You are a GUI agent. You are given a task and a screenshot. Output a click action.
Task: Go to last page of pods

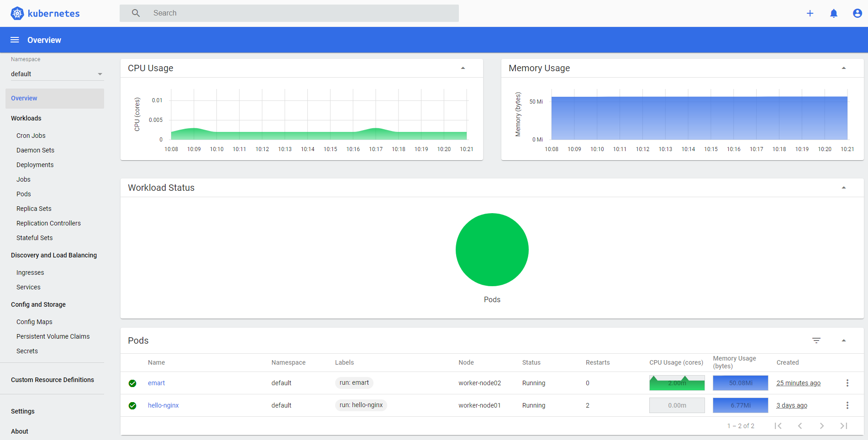pos(844,426)
